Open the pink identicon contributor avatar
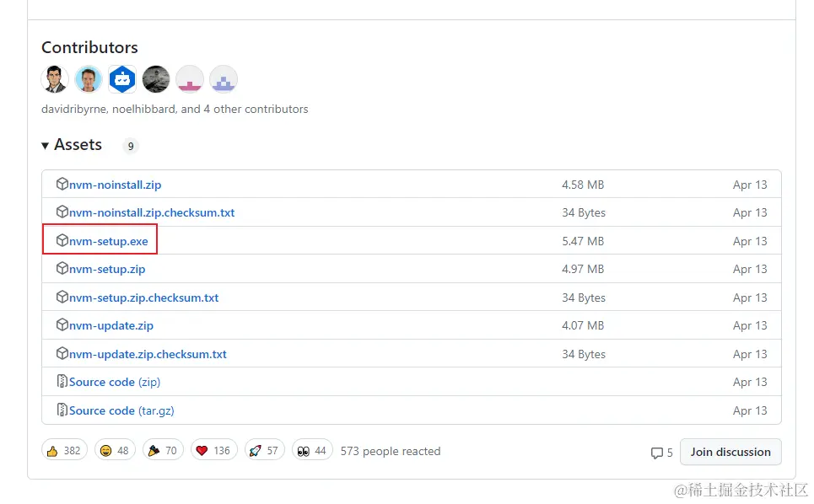This screenshot has width=814, height=504. [190, 79]
